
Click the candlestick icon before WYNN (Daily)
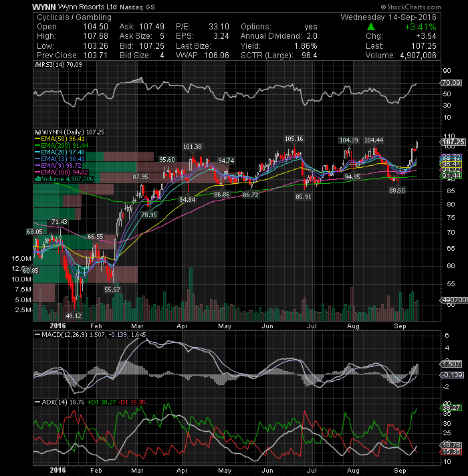37,132
